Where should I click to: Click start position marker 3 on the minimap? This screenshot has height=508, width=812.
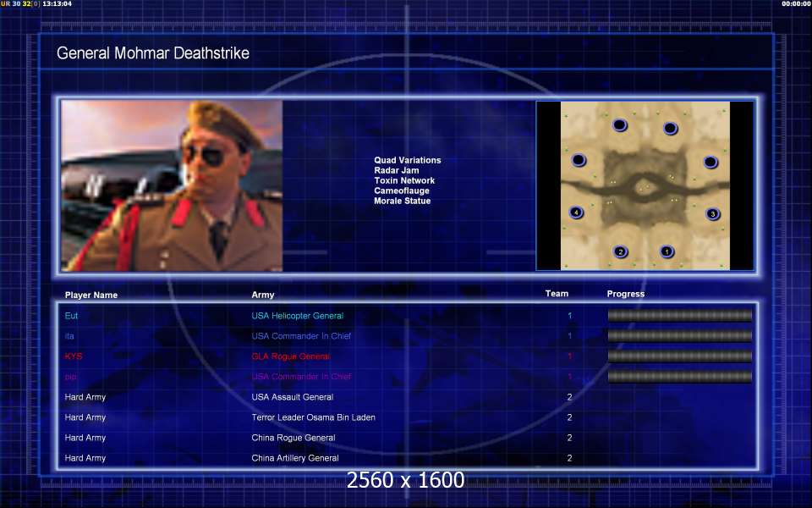[712, 213]
